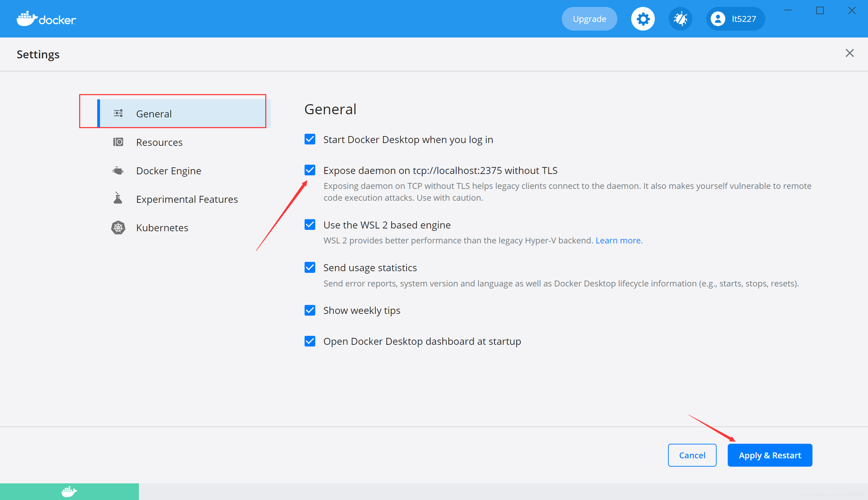Click the user avatar icon for lt5227
This screenshot has height=500, width=868.
(718, 19)
